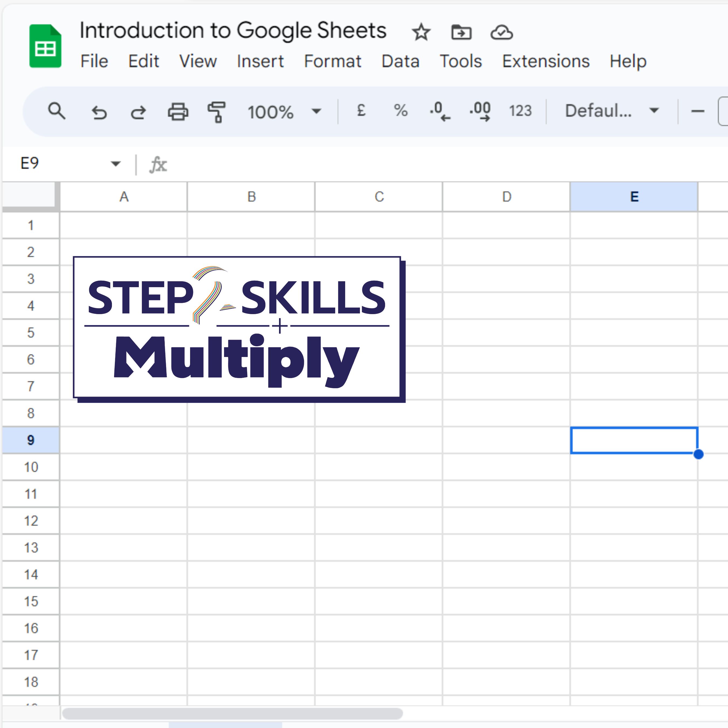
Task: Click the undo arrow icon
Action: [99, 112]
